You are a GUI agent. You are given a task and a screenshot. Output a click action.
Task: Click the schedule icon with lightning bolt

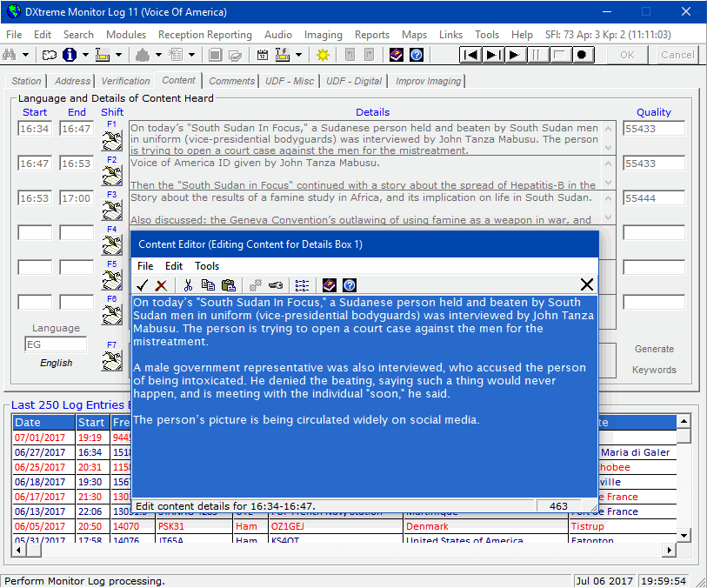tap(283, 55)
